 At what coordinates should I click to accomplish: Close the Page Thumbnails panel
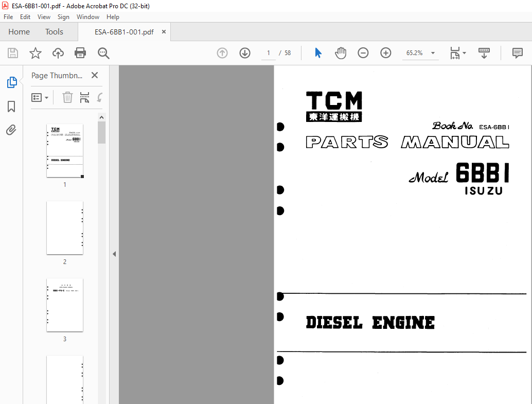point(95,75)
